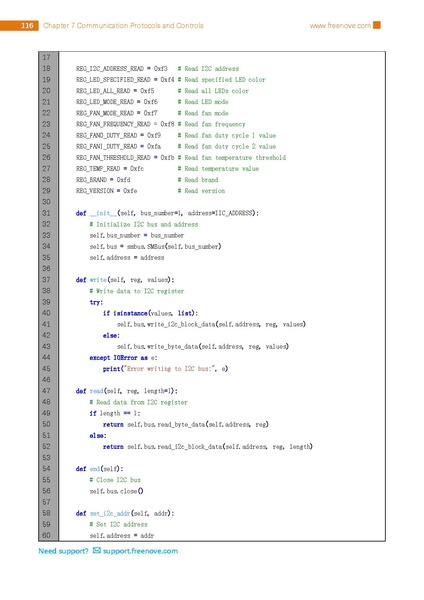The image size is (424, 600).
Task: Click line number 60 in the gutter
Action: click(x=46, y=535)
